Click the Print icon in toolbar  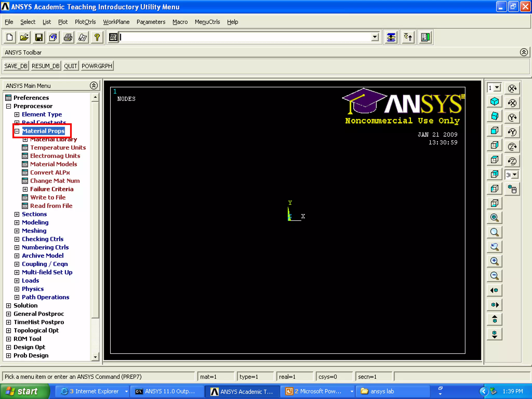tap(68, 37)
